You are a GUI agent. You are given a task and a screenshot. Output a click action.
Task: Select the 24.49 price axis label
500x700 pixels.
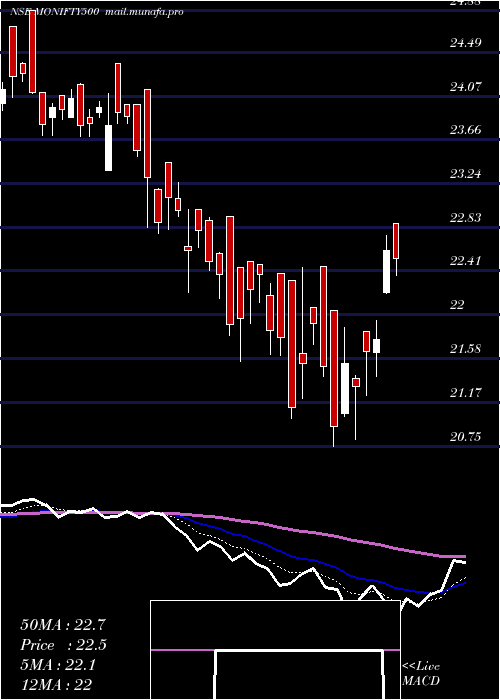pyautogui.click(x=466, y=43)
